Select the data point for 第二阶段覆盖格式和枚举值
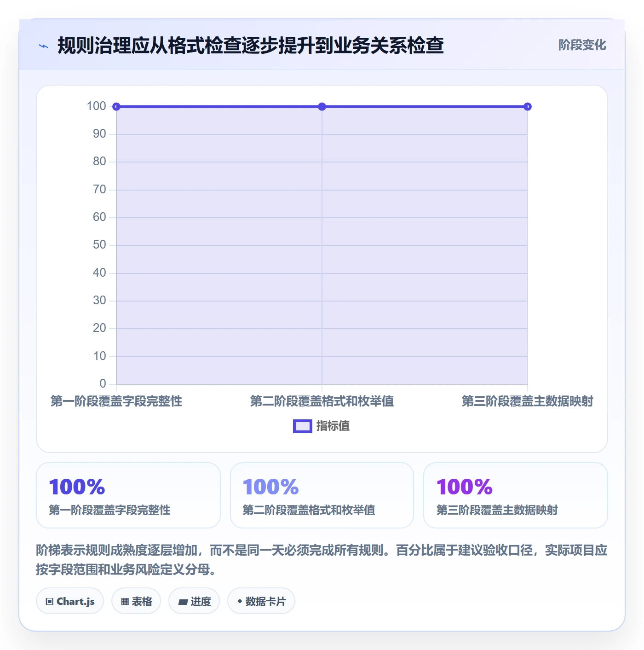 pyautogui.click(x=322, y=107)
